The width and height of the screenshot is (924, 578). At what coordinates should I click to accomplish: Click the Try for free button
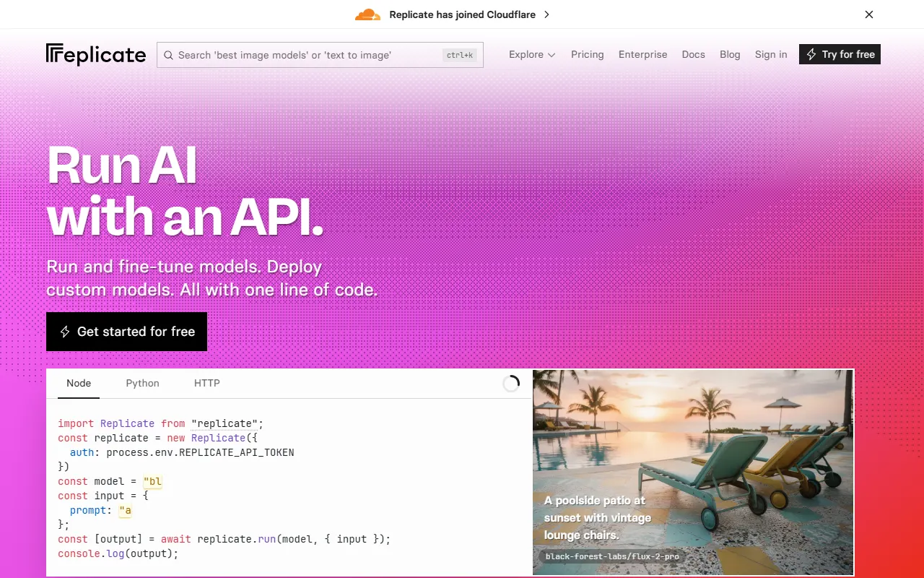(840, 54)
